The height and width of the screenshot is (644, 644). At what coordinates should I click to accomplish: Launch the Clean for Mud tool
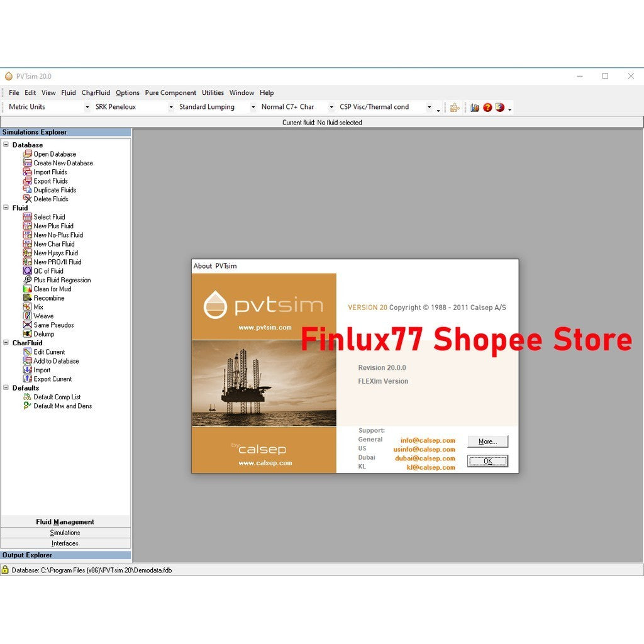(28, 289)
